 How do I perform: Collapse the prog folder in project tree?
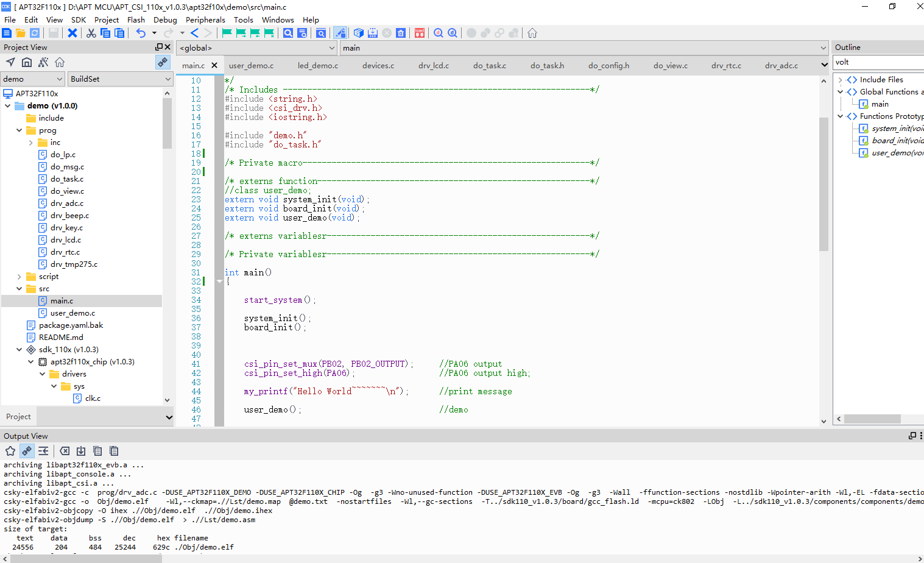[x=19, y=130]
